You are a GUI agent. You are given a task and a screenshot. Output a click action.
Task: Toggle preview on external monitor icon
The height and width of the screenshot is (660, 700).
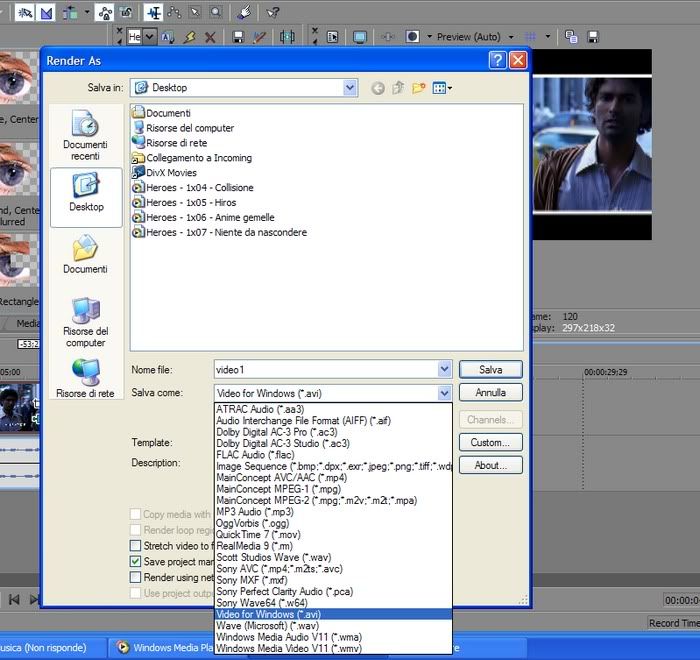360,37
